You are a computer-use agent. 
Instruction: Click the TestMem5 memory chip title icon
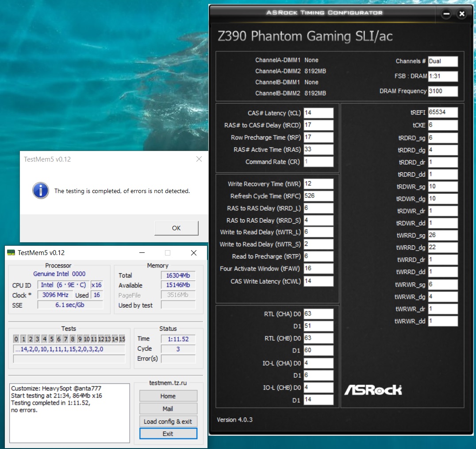11,252
